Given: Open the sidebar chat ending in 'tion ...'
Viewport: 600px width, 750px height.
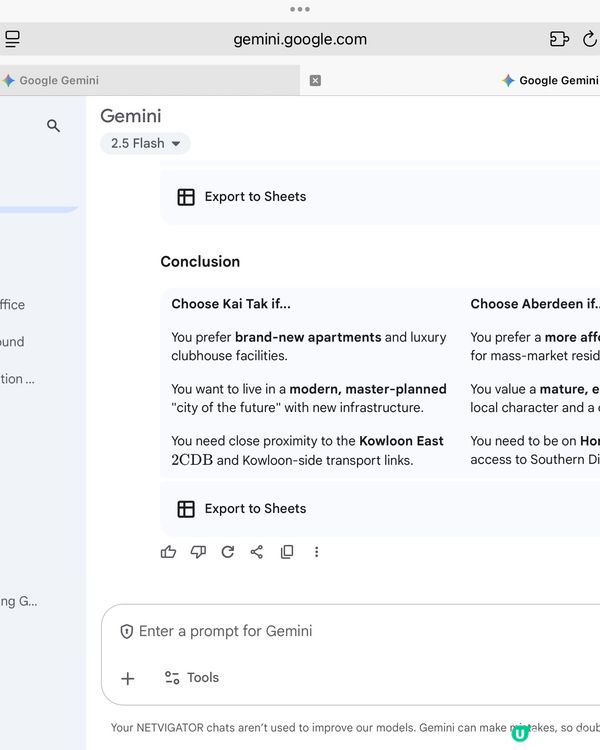Looking at the screenshot, I should (18, 379).
